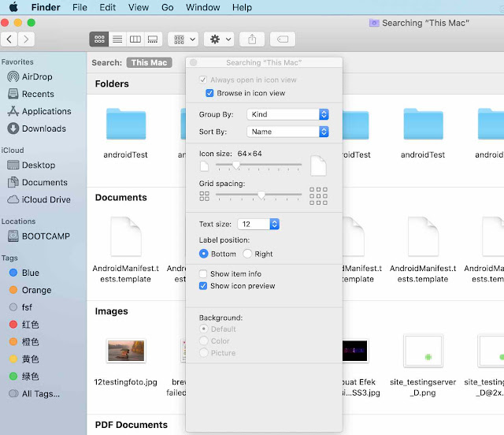Viewport: 504px width, 435px height.
Task: Open the Window menu
Action: click(203, 7)
